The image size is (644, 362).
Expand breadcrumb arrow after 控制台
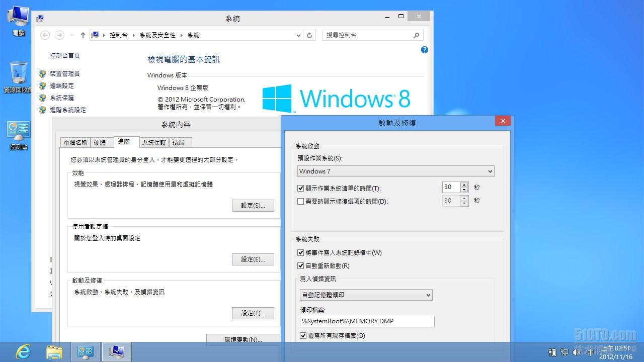point(133,35)
